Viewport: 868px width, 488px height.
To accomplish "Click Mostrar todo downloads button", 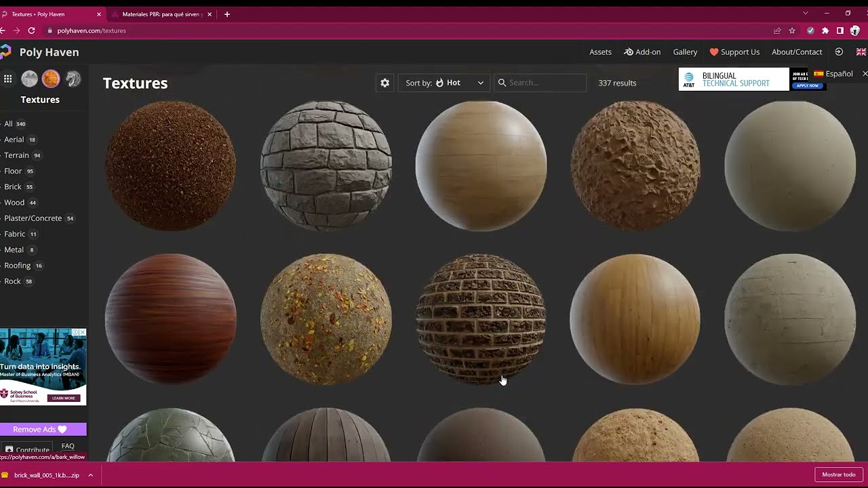I will (x=839, y=474).
